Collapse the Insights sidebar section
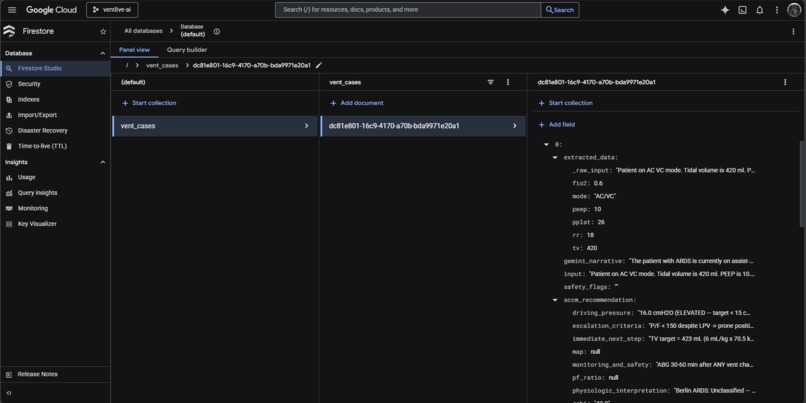Image resolution: width=806 pixels, height=403 pixels. coord(102,162)
